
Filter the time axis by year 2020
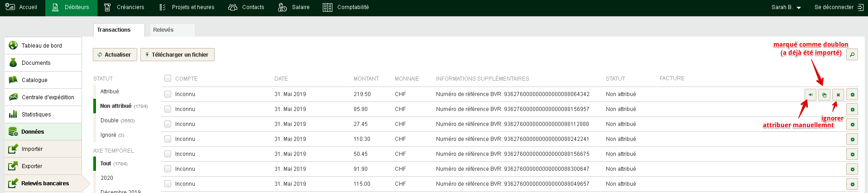[107, 178]
